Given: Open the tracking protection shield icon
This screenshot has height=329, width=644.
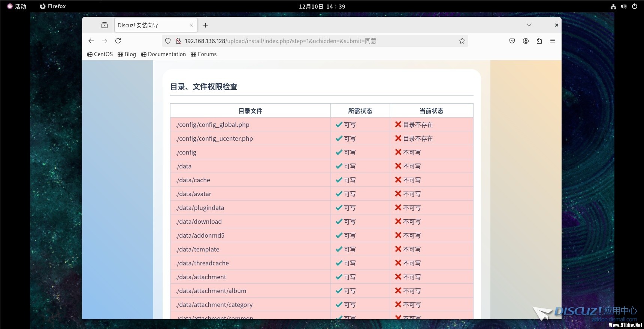Looking at the screenshot, I should pos(168,41).
